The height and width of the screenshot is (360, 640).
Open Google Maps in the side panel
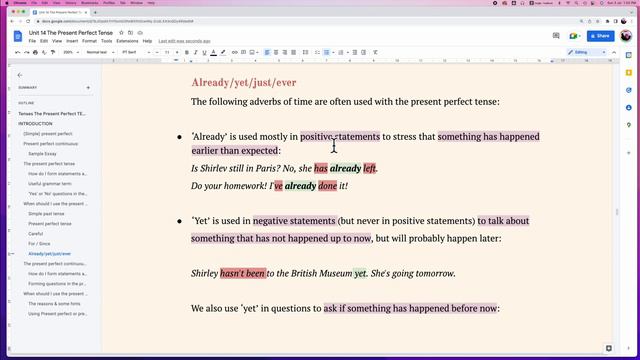pyautogui.click(x=629, y=125)
